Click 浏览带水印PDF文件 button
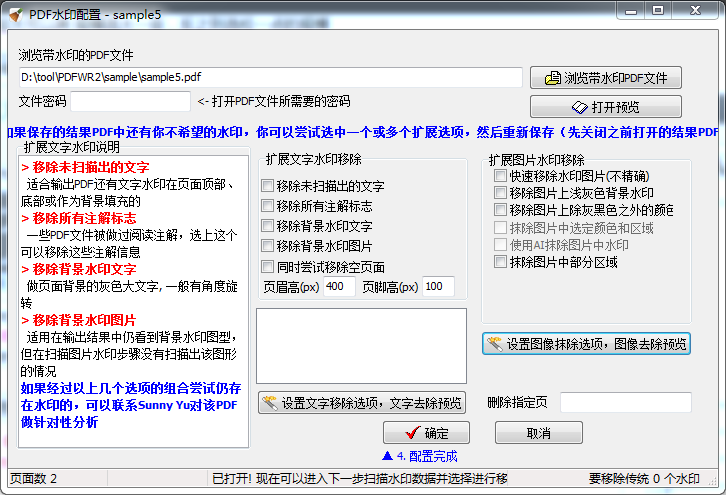Image resolution: width=726 pixels, height=495 pixels. pyautogui.click(x=606, y=78)
